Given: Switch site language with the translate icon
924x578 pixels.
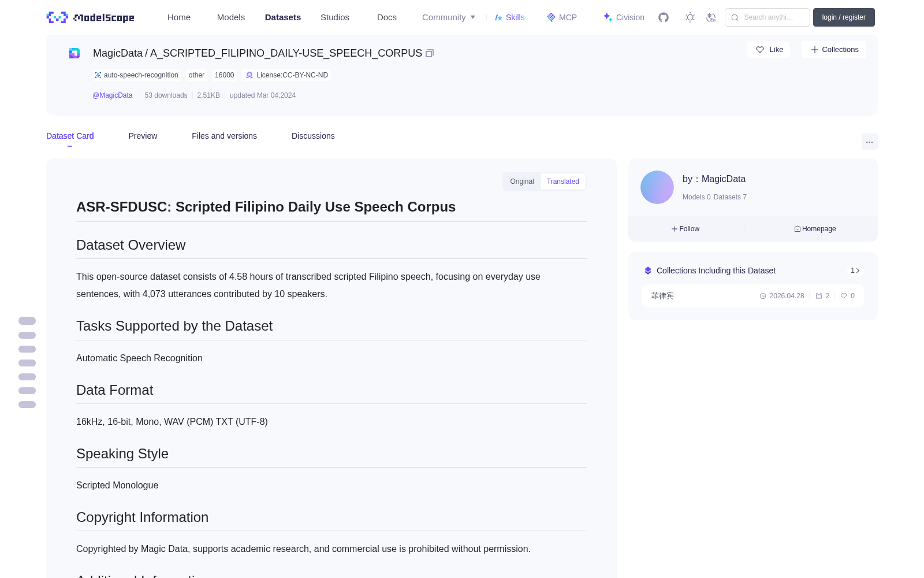Looking at the screenshot, I should click(711, 17).
